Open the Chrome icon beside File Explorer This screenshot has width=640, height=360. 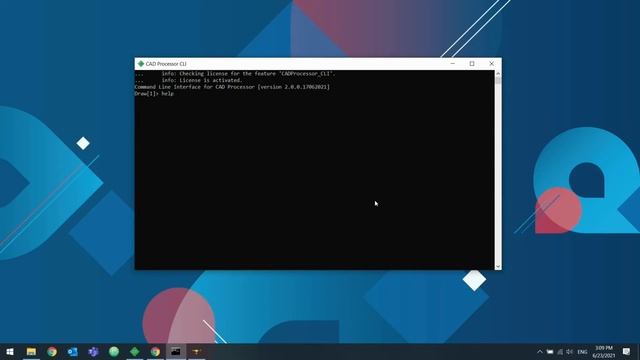(x=52, y=351)
